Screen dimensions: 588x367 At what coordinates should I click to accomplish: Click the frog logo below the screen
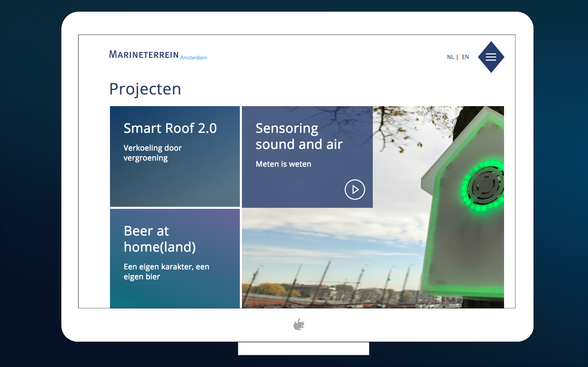[299, 325]
